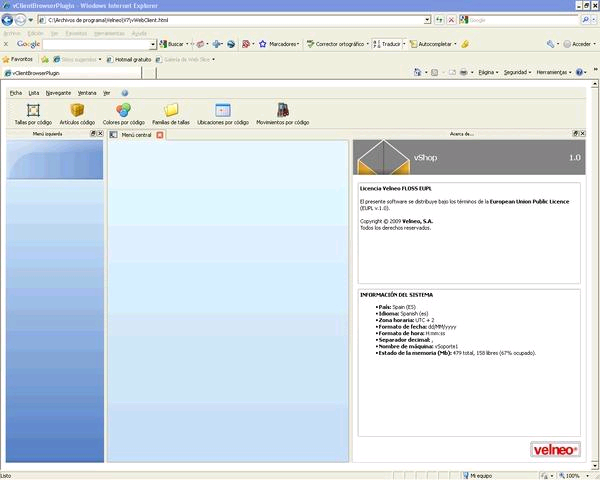The width and height of the screenshot is (600, 480).
Task: Click the Traducir toolbar button
Action: click(387, 44)
